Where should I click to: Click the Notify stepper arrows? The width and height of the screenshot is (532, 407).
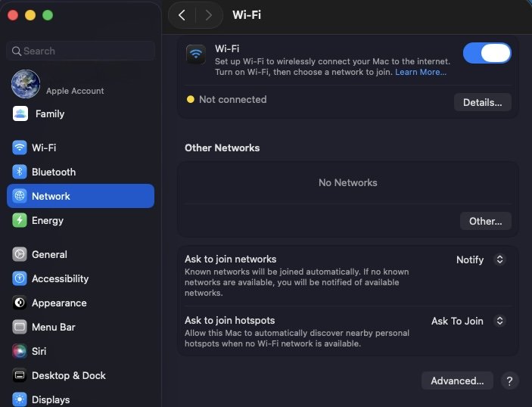point(499,259)
